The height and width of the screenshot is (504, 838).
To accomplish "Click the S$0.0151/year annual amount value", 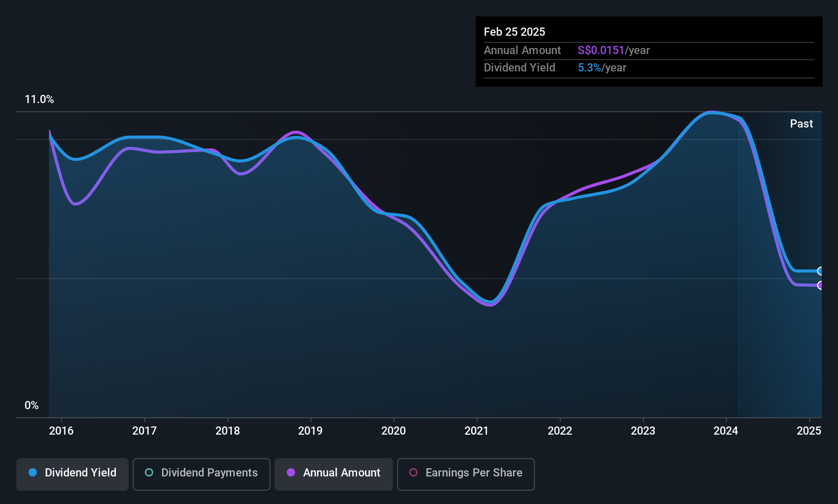I will [614, 50].
